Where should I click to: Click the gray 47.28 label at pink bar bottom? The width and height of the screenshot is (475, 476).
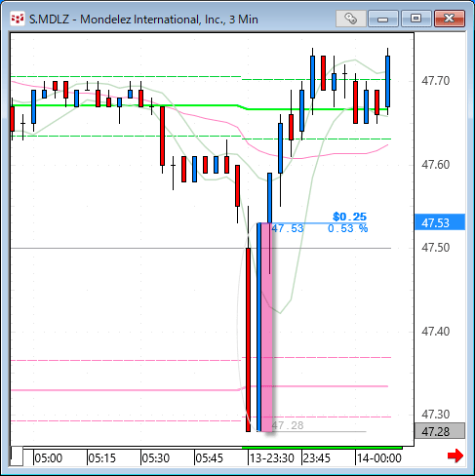(x=288, y=425)
